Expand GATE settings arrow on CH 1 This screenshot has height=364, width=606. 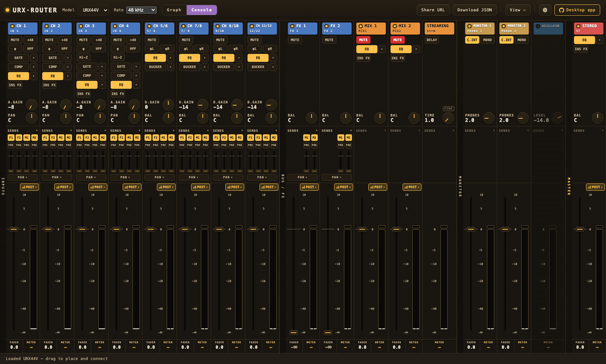[34, 58]
